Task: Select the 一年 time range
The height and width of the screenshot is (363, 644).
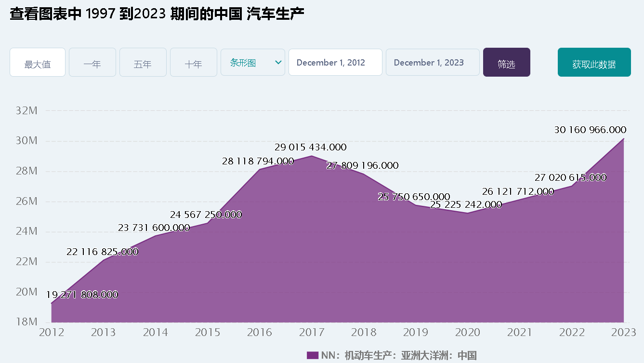Action: coord(92,63)
